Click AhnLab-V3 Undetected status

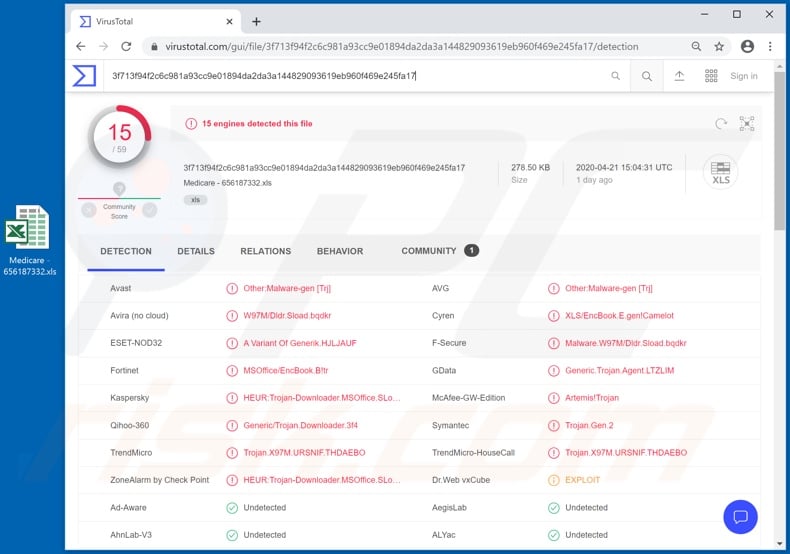tap(265, 535)
